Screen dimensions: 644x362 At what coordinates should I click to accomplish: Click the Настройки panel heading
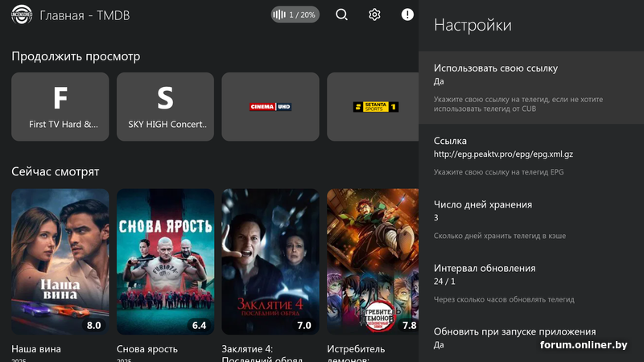coord(473,25)
